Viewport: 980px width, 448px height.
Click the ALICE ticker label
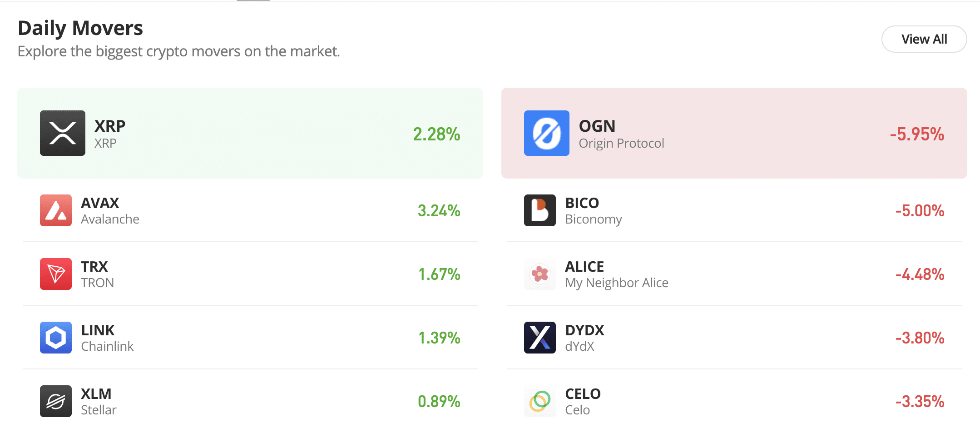coord(584,266)
